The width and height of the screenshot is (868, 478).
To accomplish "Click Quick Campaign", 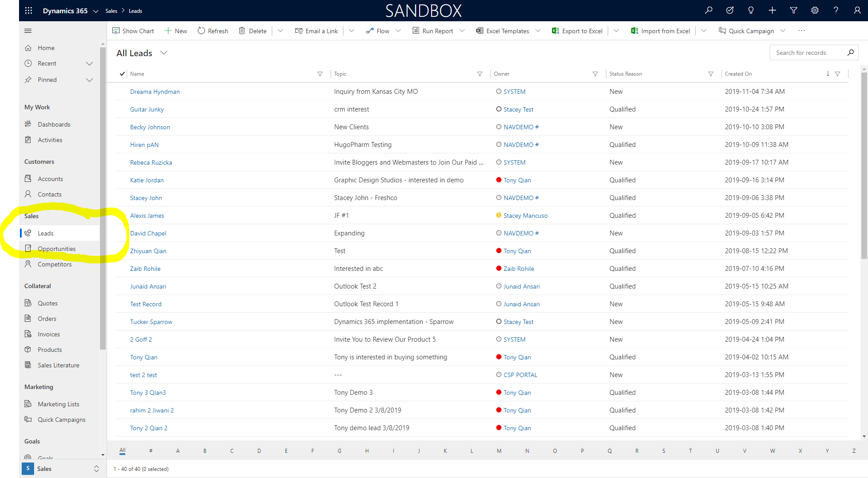I will pos(746,31).
